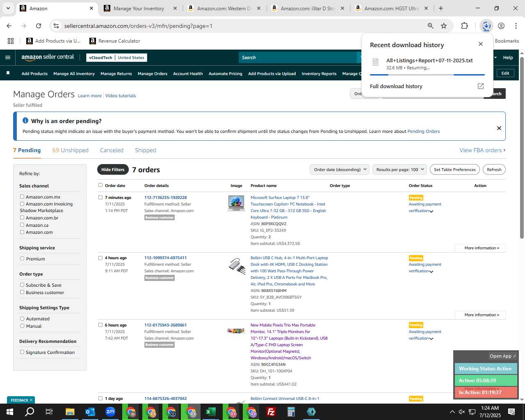The image size is (525, 420).
Task: Open FileZilla from taskbar
Action: point(271,412)
